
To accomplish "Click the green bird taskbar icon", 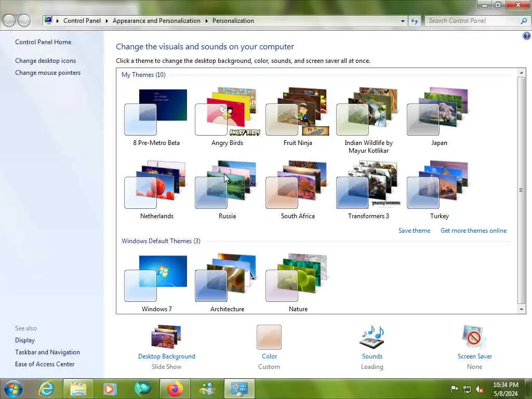I will tap(142, 389).
